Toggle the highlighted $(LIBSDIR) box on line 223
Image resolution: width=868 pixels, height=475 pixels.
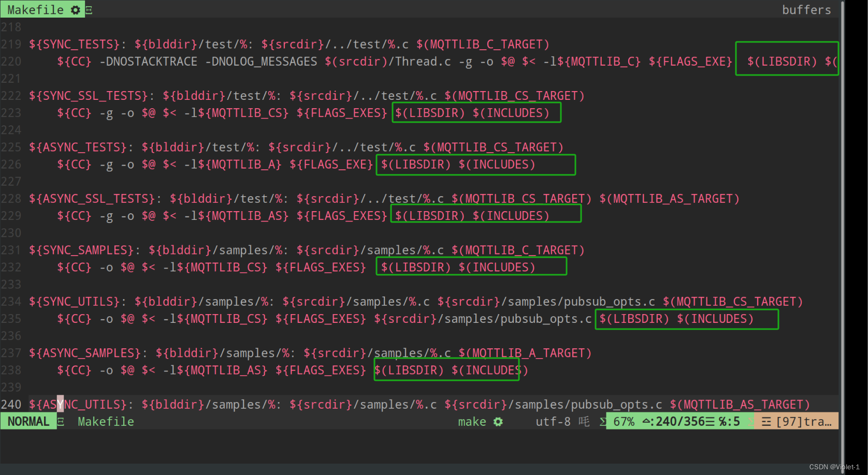pyautogui.click(x=476, y=112)
